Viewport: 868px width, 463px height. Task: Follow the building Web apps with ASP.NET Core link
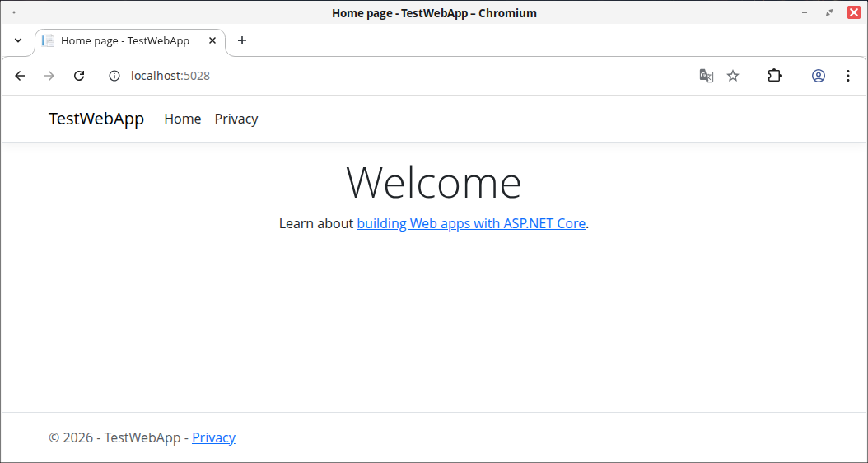[x=471, y=223]
